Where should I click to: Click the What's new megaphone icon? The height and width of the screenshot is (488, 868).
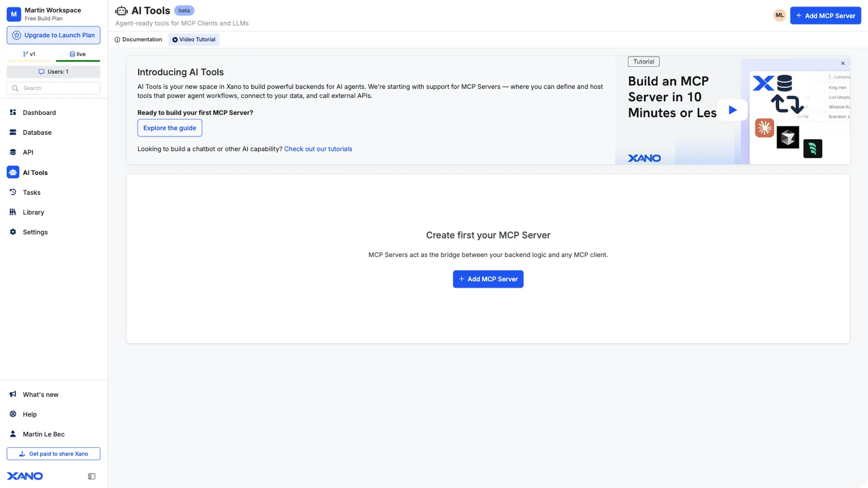[x=13, y=395]
